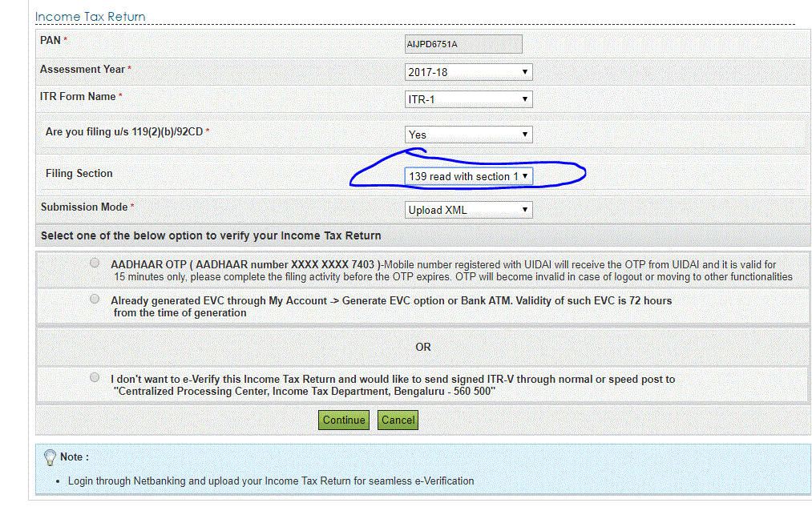
Task: Open the ITR Form Name dropdown
Action: (468, 99)
